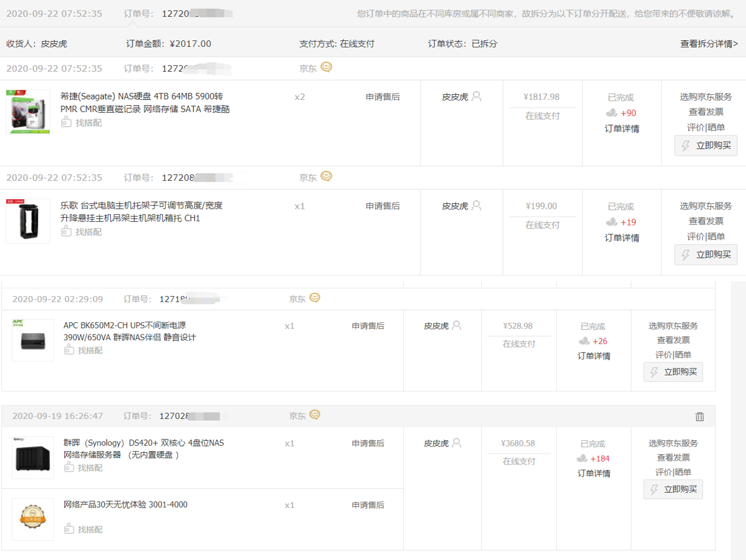Click 申请售后 for Synology DS420+

click(368, 443)
